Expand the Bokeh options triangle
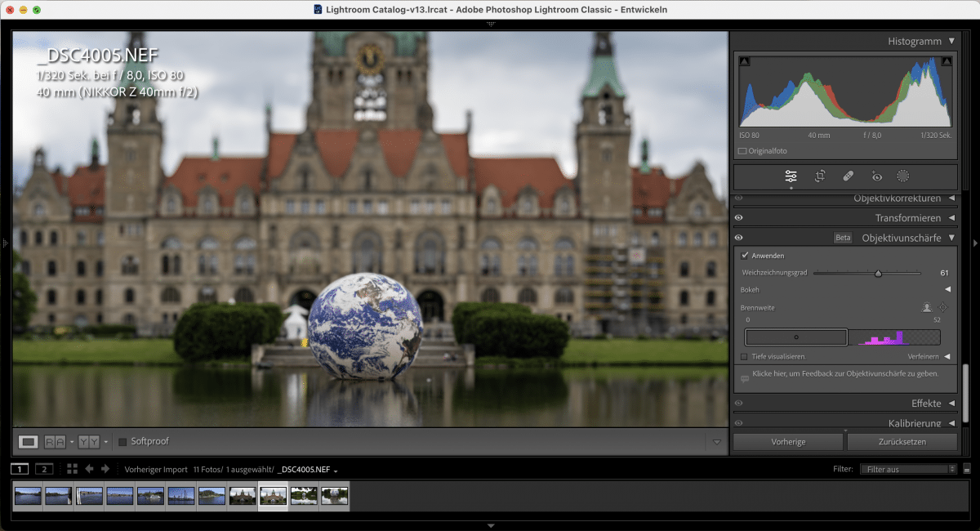Viewport: 980px width, 531px height. click(x=947, y=289)
